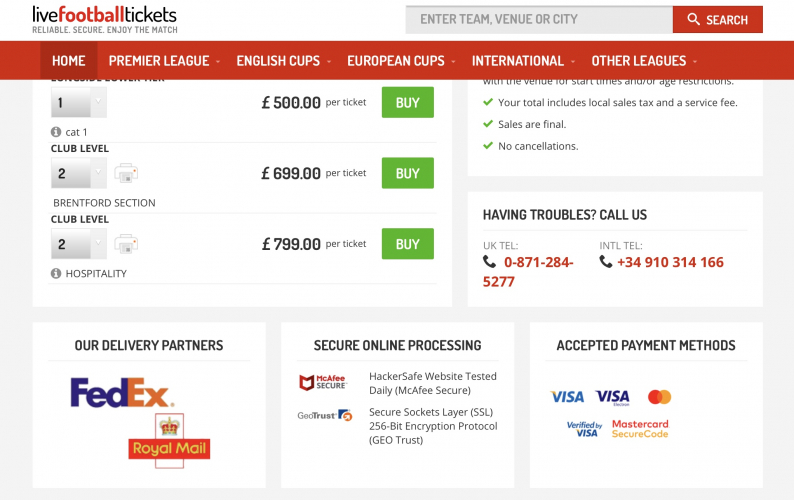Click the info icon beside Hospitality
Screen dimensions: 794x500
pyautogui.click(x=56, y=273)
